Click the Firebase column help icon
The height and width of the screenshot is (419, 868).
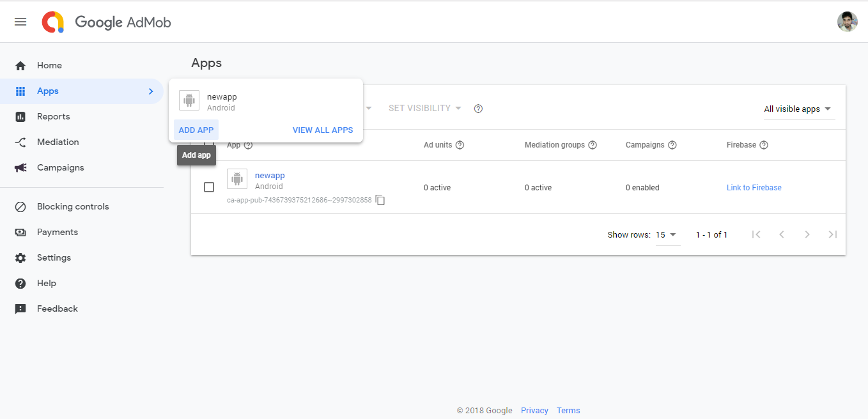(764, 145)
